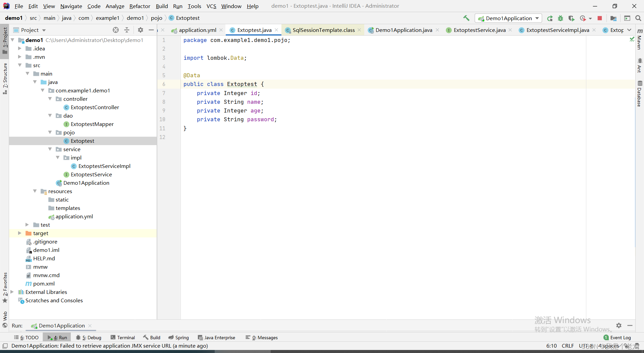Debug Demo1Application with the bug icon
This screenshot has height=353, width=644.
pyautogui.click(x=560, y=18)
